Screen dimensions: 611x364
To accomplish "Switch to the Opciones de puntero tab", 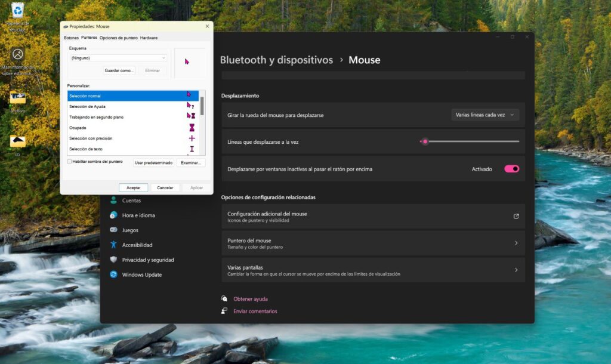I will [x=119, y=38].
